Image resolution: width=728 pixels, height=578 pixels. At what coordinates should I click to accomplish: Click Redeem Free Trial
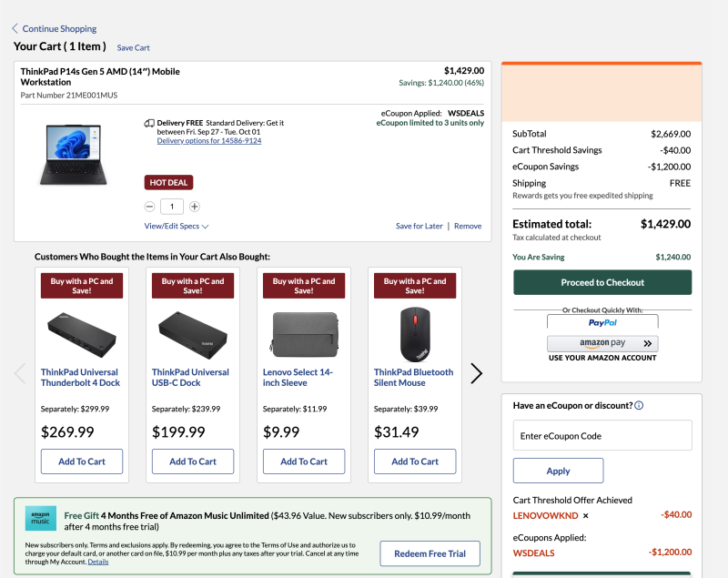(430, 553)
